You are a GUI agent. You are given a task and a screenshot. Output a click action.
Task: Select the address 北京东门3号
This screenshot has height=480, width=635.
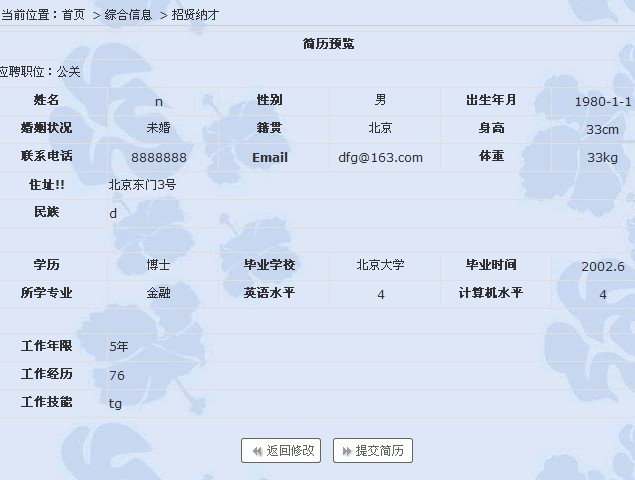(x=142, y=185)
